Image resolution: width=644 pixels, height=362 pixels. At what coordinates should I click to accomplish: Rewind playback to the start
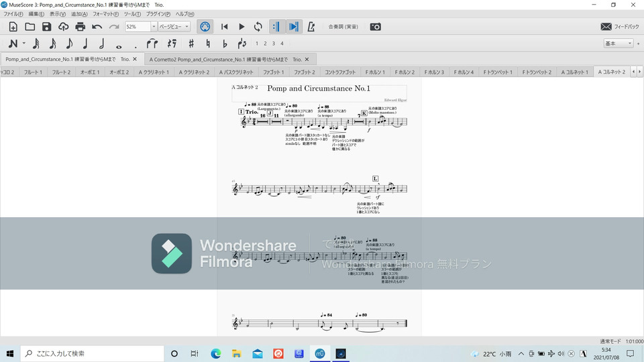pos(224,27)
